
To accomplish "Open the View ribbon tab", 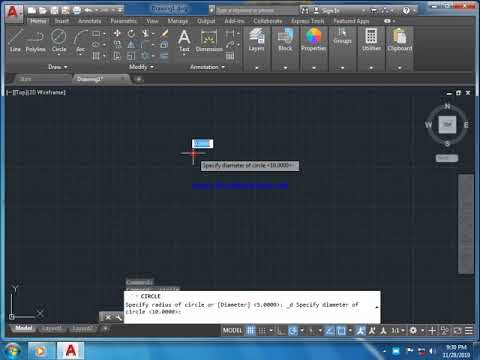I will [x=152, y=21].
